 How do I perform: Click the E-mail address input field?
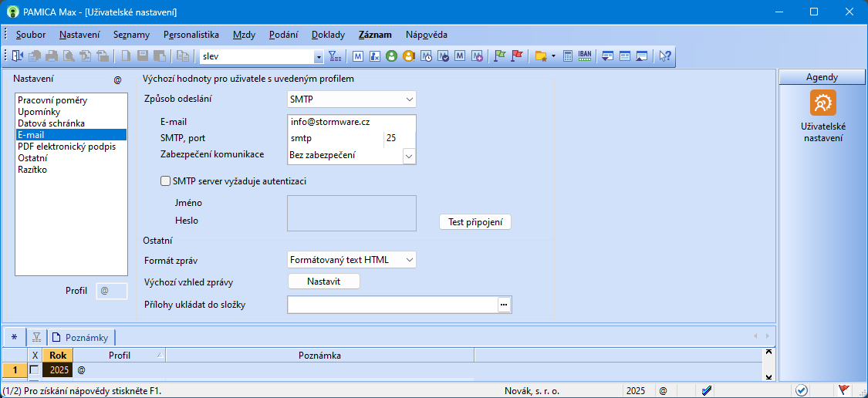tap(350, 122)
